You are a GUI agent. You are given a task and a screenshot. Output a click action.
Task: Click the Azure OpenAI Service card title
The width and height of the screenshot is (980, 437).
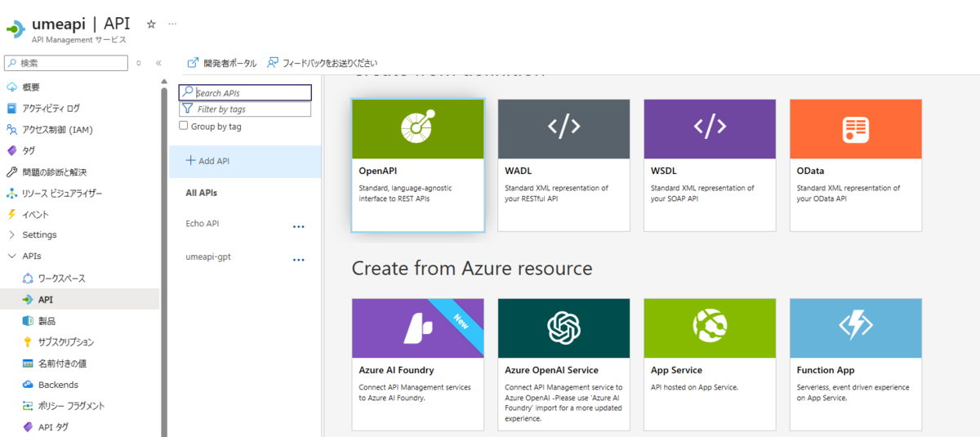[551, 370]
